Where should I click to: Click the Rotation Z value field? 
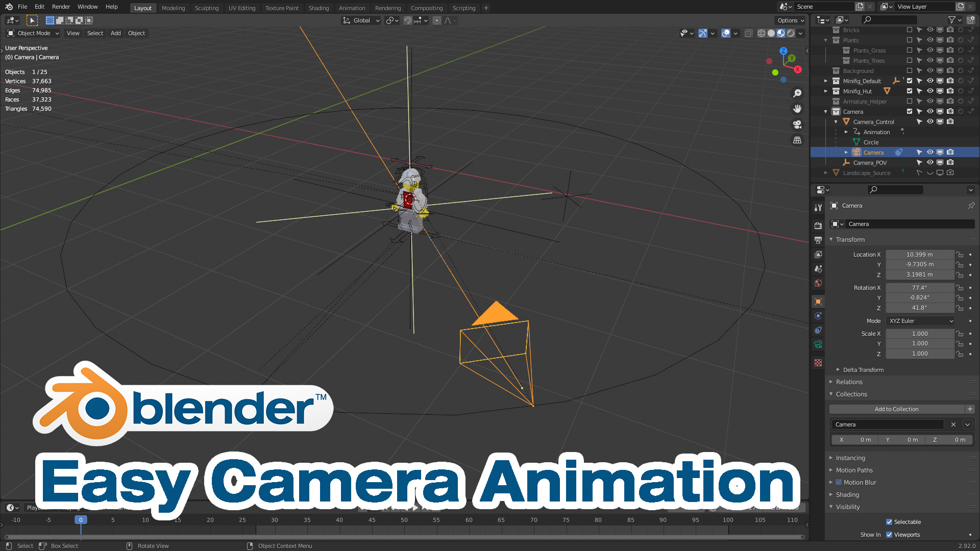[x=920, y=308]
